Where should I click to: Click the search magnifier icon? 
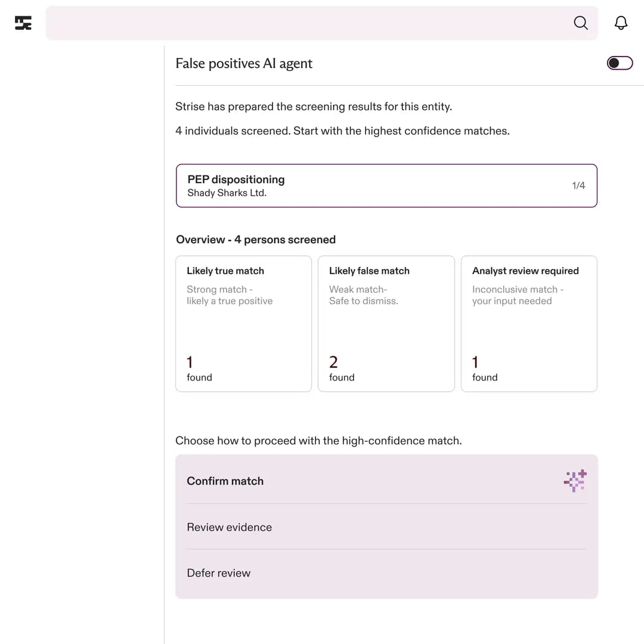581,23
